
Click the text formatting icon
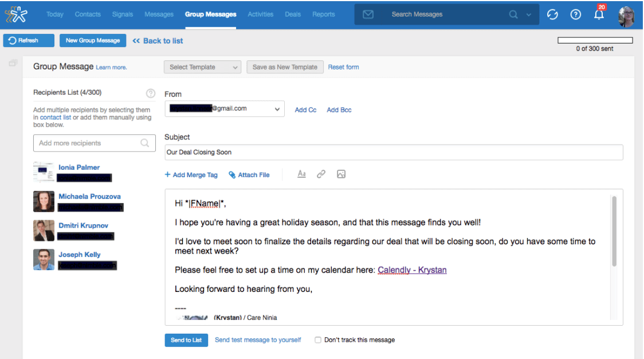[x=301, y=174]
